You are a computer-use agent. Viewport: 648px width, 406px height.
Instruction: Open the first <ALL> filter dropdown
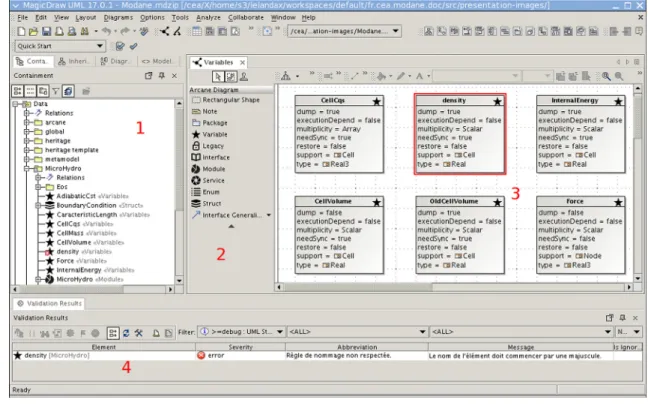422,332
